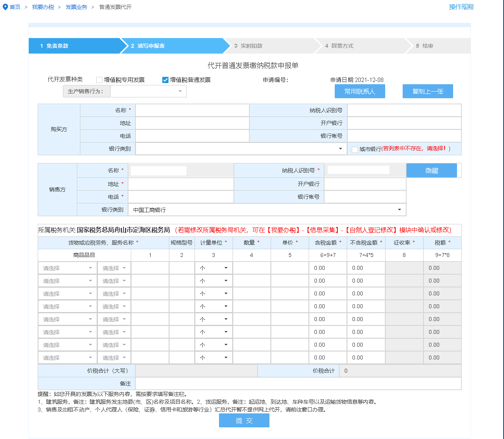Focus seller 开户银行 input field
This screenshot has height=439, width=504.
(365, 184)
